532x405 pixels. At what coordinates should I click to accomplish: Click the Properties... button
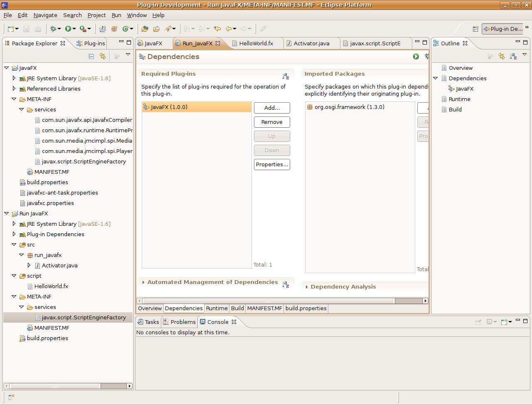click(272, 164)
